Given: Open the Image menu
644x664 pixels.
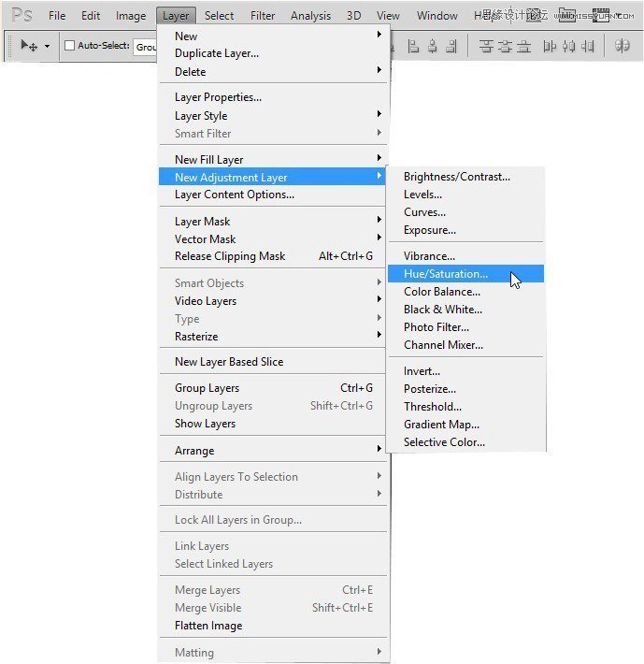Looking at the screenshot, I should click(131, 16).
